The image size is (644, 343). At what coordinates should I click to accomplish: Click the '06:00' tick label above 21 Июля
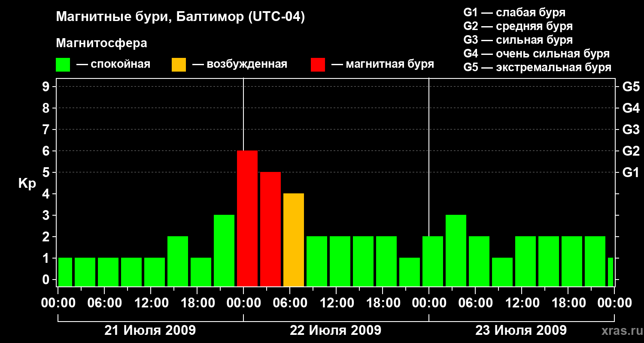point(104,303)
